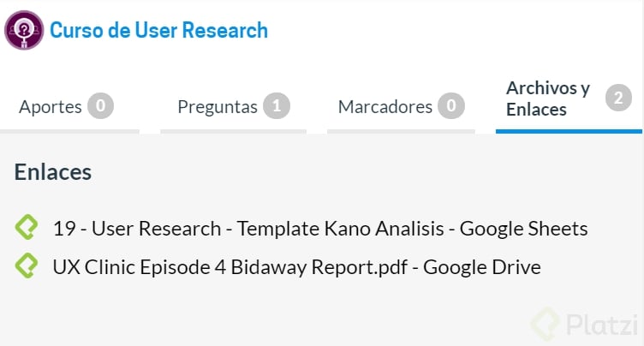The width and height of the screenshot is (644, 346).
Task: Click the Enlaces section heading
Action: coord(53,172)
